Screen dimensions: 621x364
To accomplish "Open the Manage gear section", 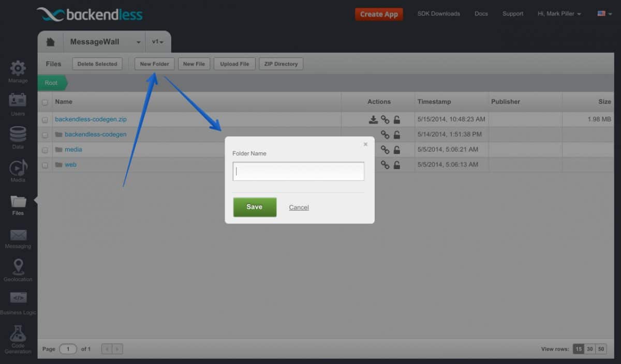I will click(x=18, y=72).
